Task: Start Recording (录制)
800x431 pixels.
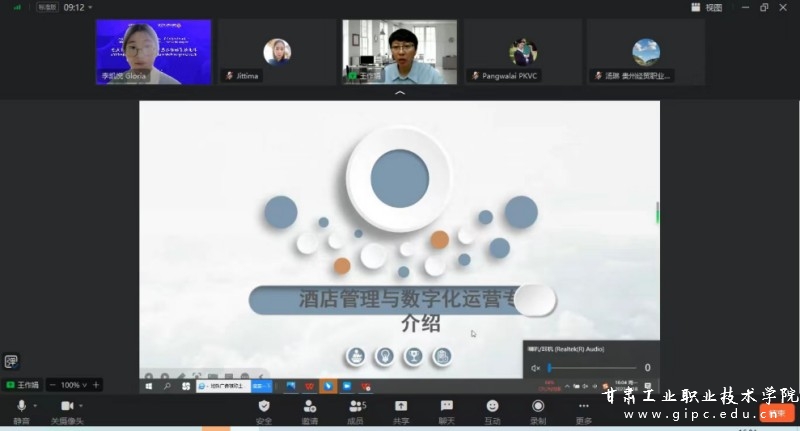Action: (x=538, y=407)
